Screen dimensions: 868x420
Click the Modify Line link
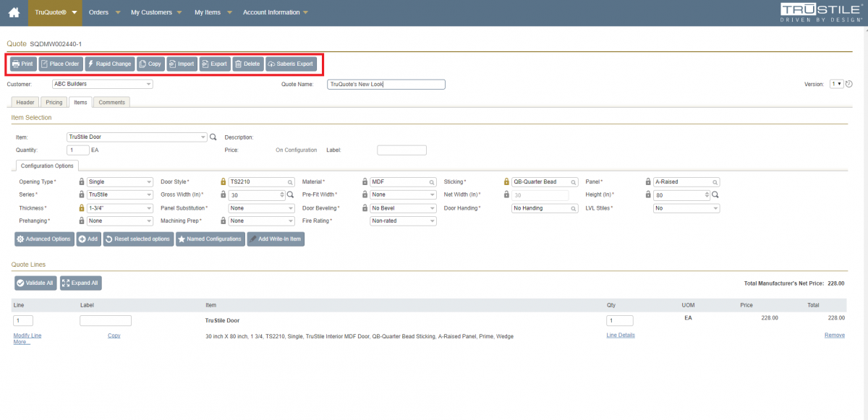27,335
